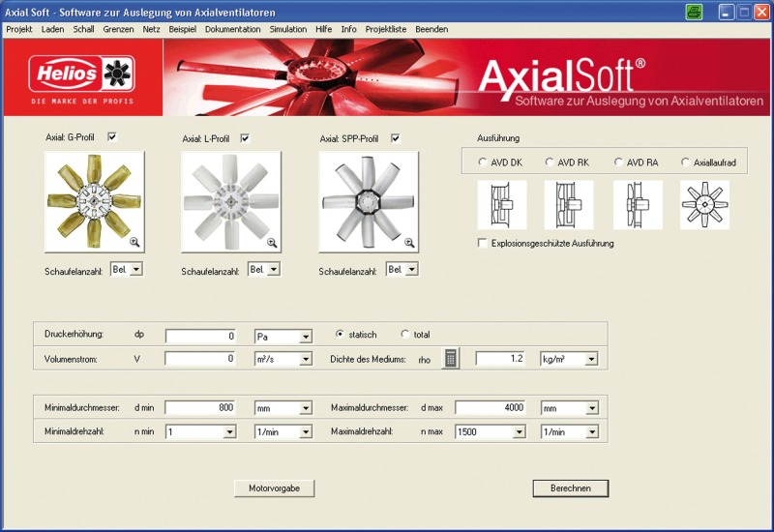Open the n min 1/min unit dropdown
The image size is (774, 532).
click(306, 431)
